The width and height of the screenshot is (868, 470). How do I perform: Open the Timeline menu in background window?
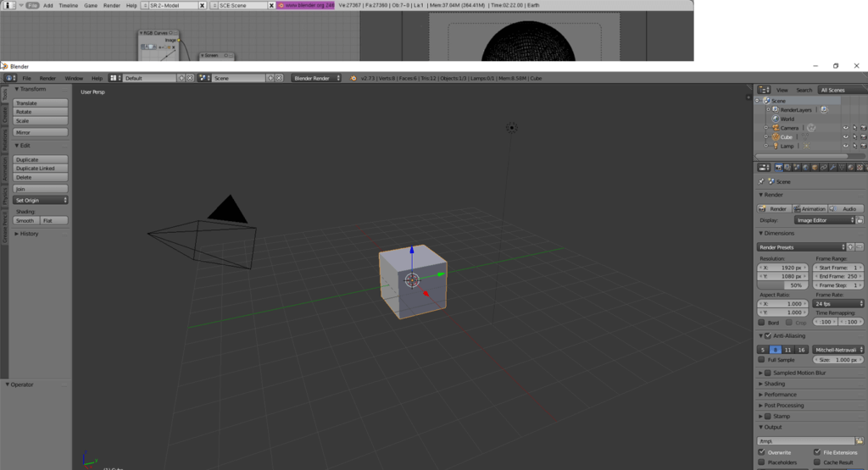(x=68, y=6)
